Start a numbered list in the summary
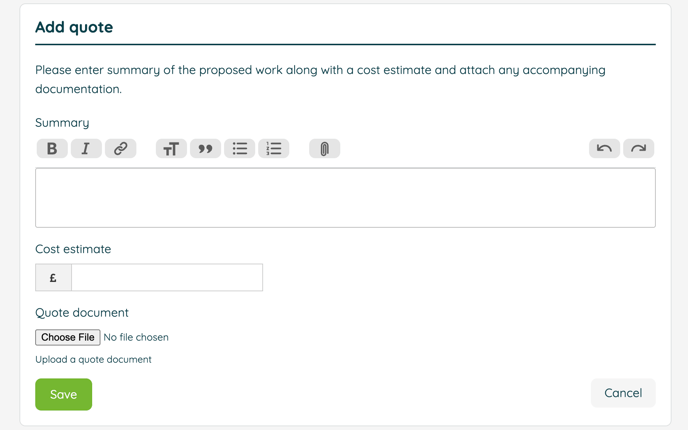 pos(274,149)
